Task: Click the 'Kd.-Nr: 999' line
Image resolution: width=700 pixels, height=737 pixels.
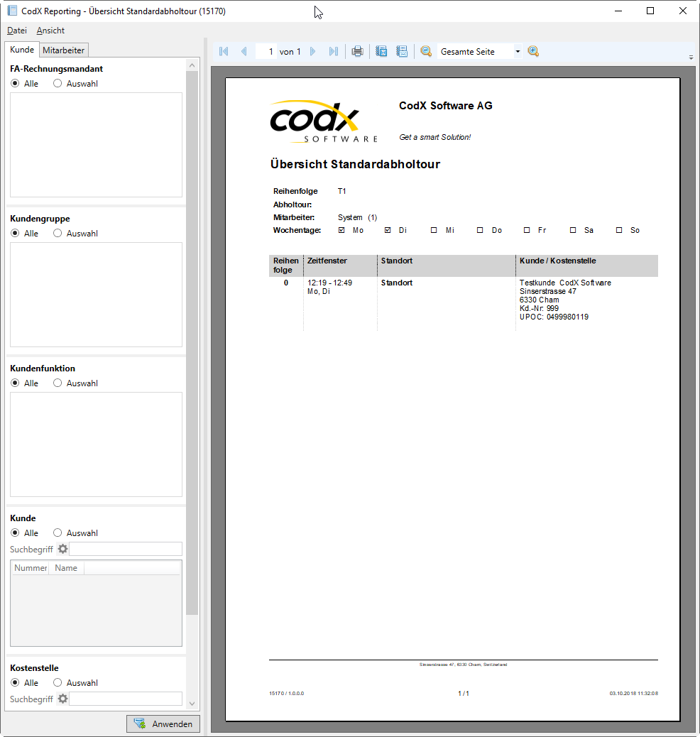Action: point(540,308)
